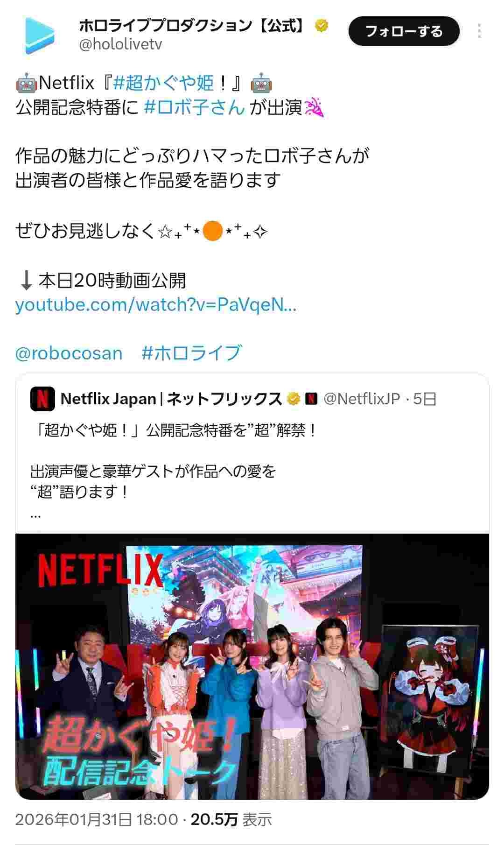The width and height of the screenshot is (504, 845).
Task: Open the @NetflixJP handle
Action: pos(362,399)
